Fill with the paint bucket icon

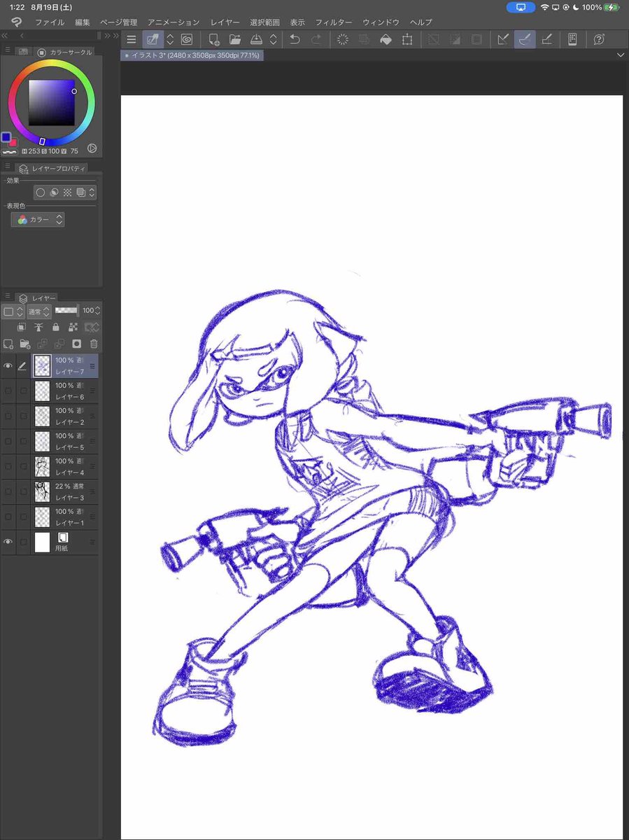(386, 40)
